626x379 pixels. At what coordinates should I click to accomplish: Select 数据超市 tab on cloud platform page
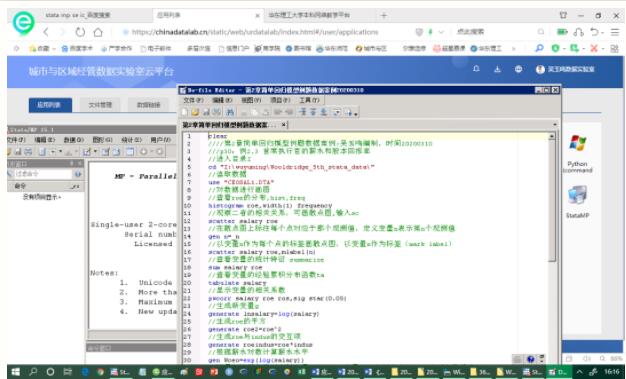click(149, 105)
